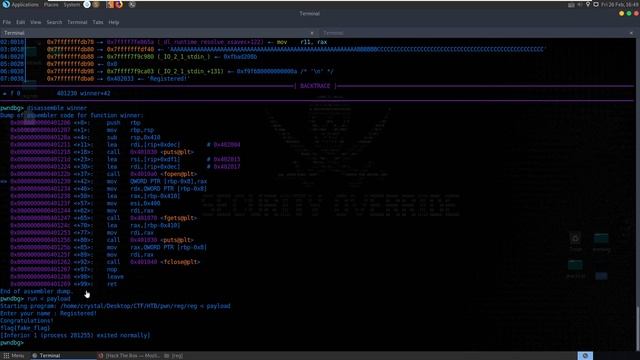
Task: Open the keyboard indicator in system tray
Action: point(571,4)
